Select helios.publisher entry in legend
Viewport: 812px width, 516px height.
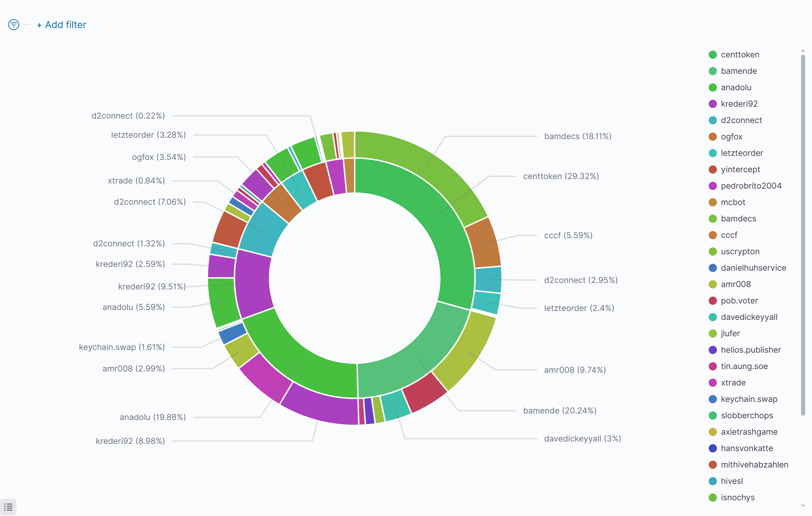click(751, 350)
